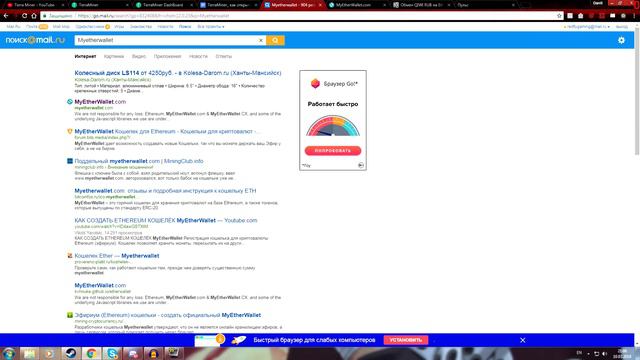
Task: Open Кошелек Ether — Myetherwallet result
Action: (x=117, y=256)
